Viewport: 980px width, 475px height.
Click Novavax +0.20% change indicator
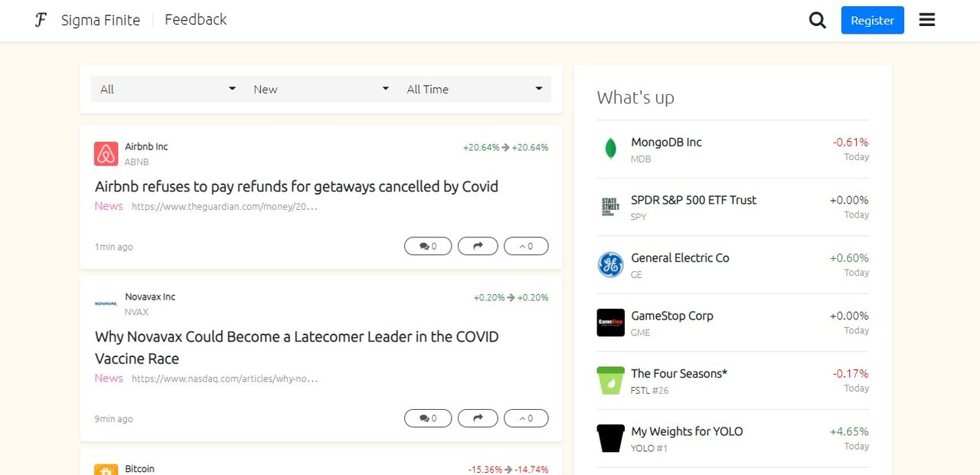tap(511, 297)
